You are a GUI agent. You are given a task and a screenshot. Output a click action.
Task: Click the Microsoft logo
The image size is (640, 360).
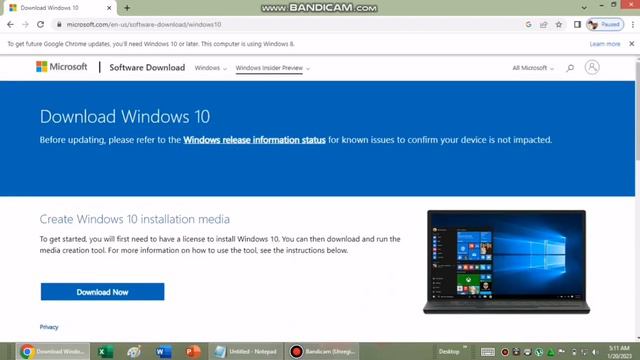[62, 67]
